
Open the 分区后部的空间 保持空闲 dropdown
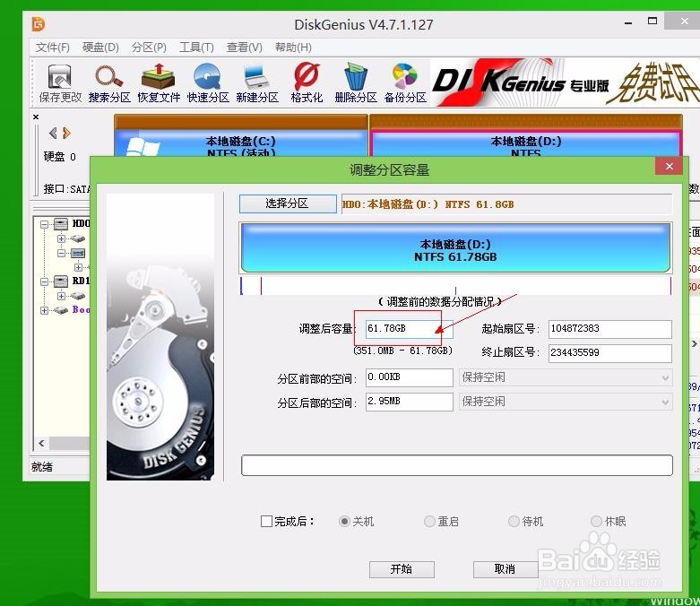[566, 402]
